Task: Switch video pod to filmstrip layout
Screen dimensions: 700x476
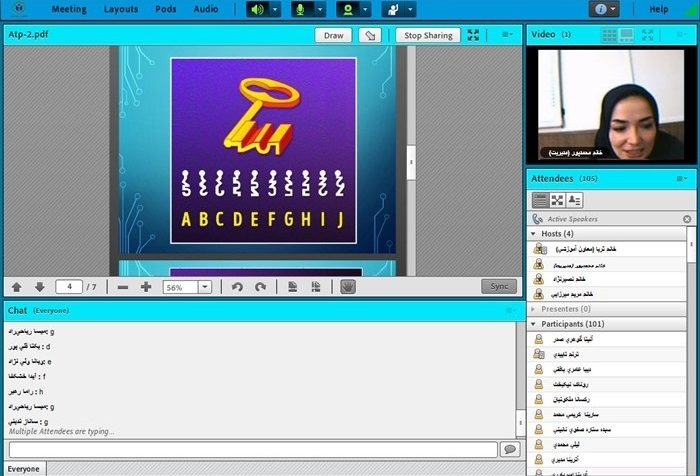Action: pos(627,35)
